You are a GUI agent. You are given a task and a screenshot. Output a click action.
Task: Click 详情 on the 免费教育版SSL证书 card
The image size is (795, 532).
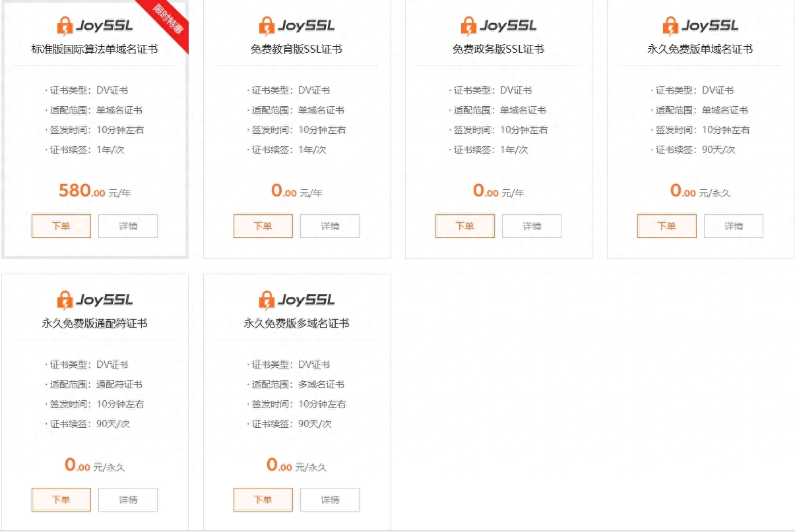(329, 226)
